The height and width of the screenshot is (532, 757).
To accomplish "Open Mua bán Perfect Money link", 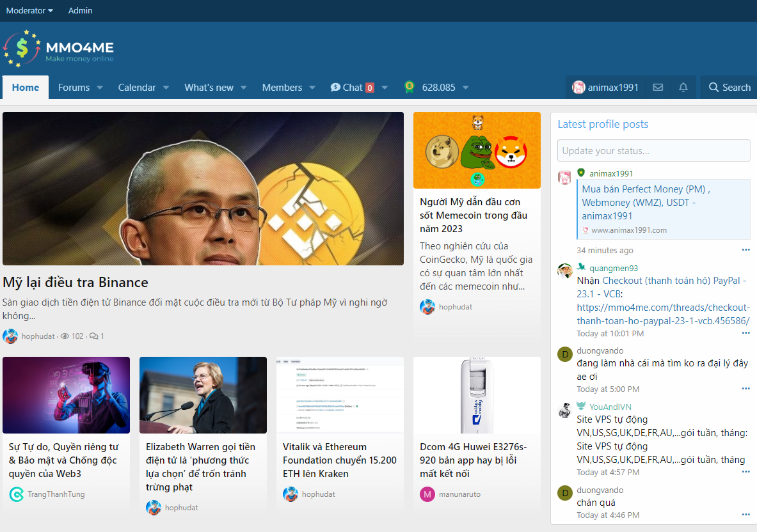I will pos(646,203).
